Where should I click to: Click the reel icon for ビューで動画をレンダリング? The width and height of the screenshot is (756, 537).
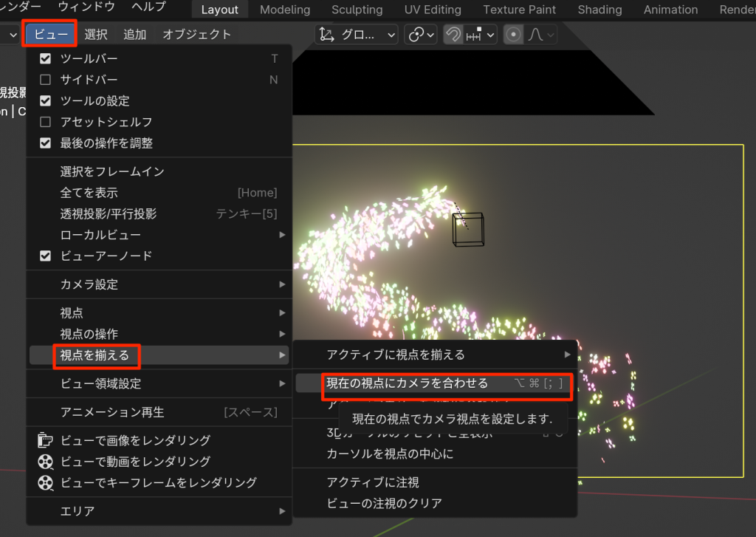(x=46, y=462)
